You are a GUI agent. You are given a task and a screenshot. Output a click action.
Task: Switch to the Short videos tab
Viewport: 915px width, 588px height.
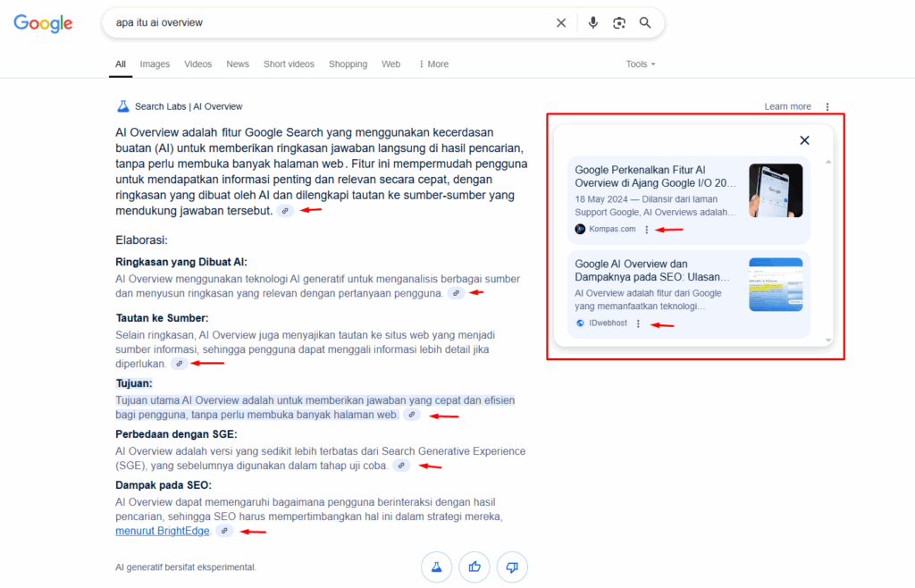289,64
